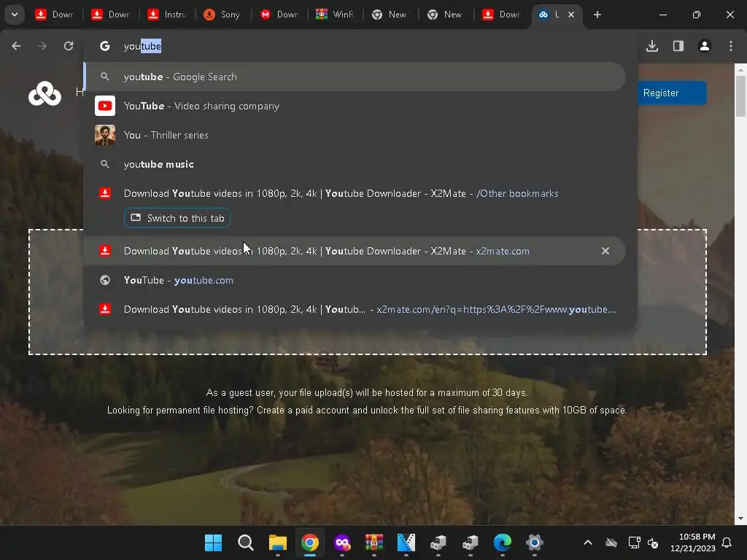Select the youtube music suggestion
The image size is (747, 560).
(355, 164)
